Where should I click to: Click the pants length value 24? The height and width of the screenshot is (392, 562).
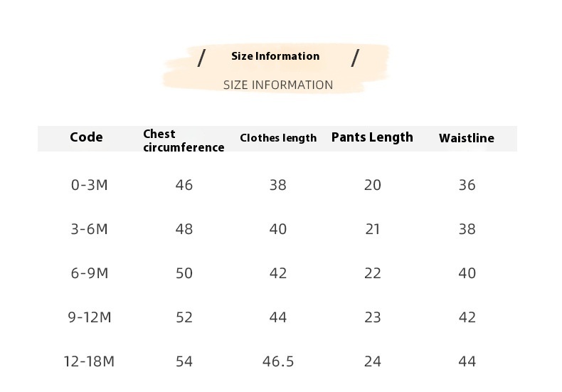373,361
